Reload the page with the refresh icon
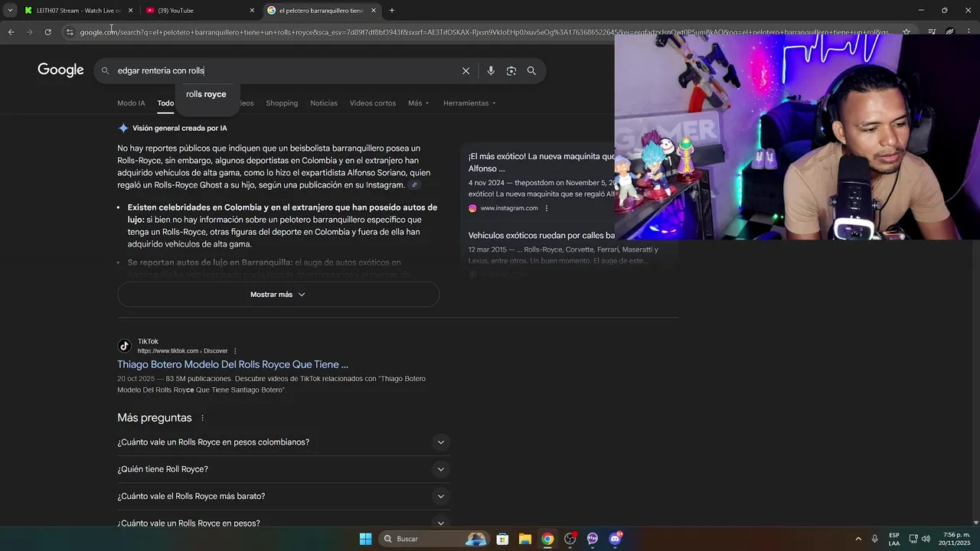 (x=47, y=32)
